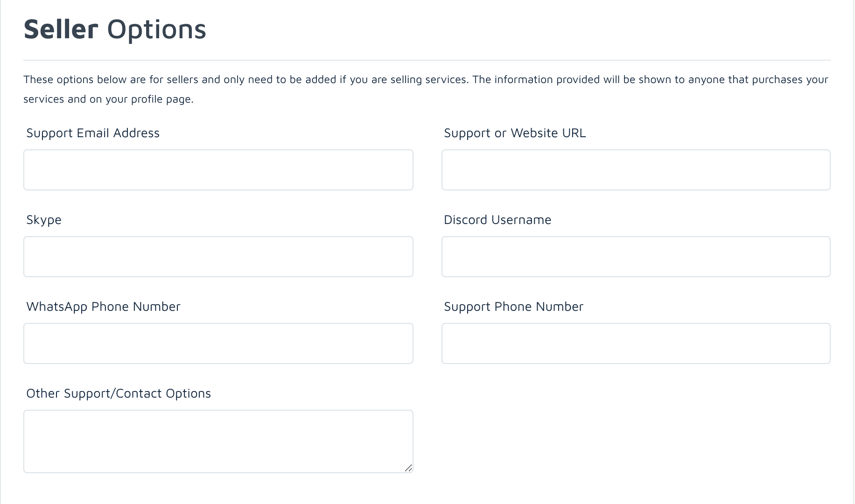Click the "Support Email Address" label text
This screenshot has height=504, width=855.
[93, 133]
